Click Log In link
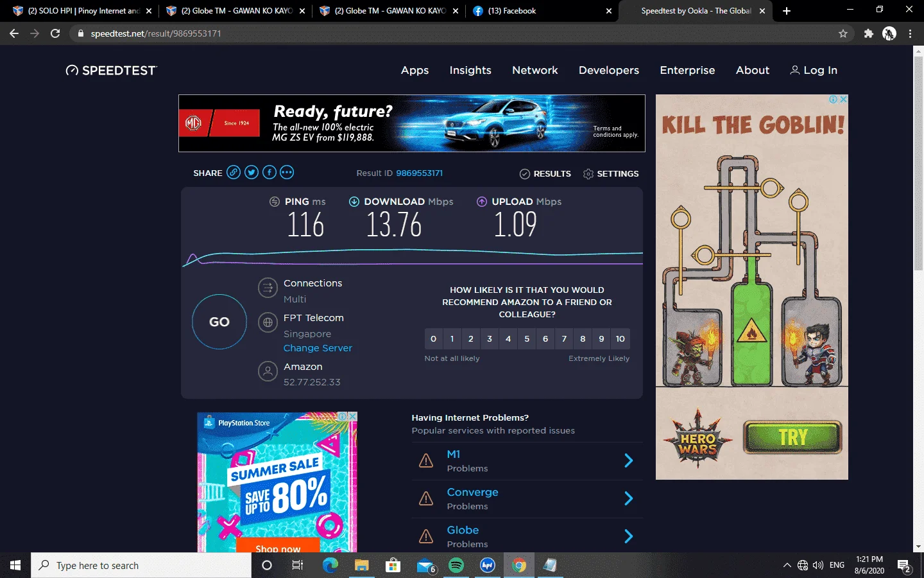Screen dimensions: 924x578 [x=814, y=71]
